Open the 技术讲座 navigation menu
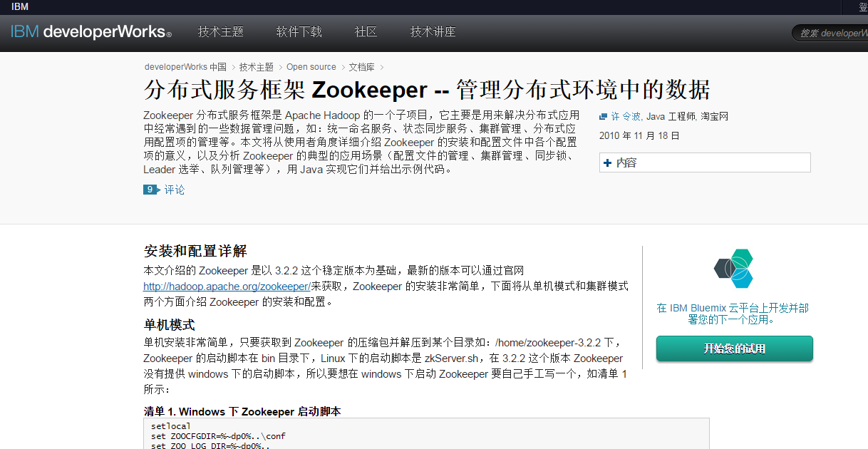Image resolution: width=868 pixels, height=449 pixels. 433,32
